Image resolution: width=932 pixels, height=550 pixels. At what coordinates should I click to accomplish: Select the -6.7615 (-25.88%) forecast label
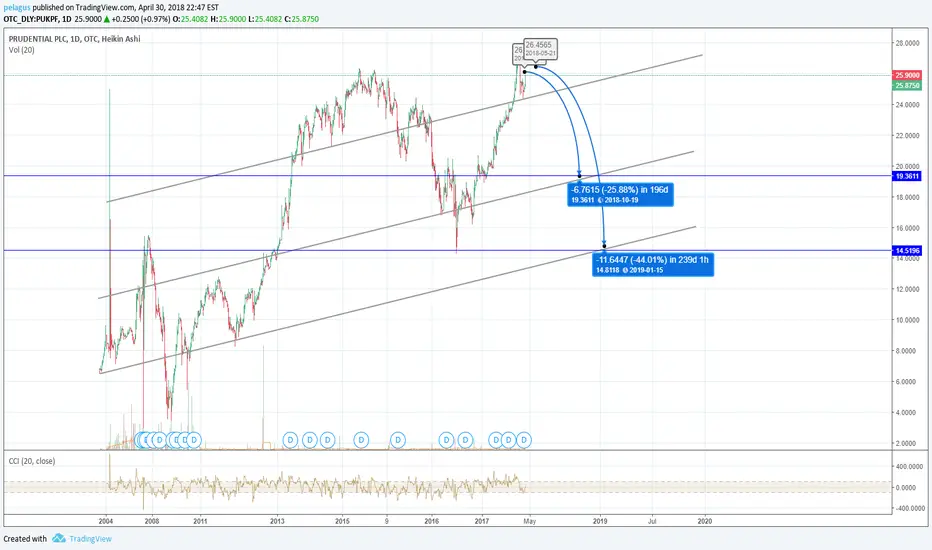click(620, 194)
